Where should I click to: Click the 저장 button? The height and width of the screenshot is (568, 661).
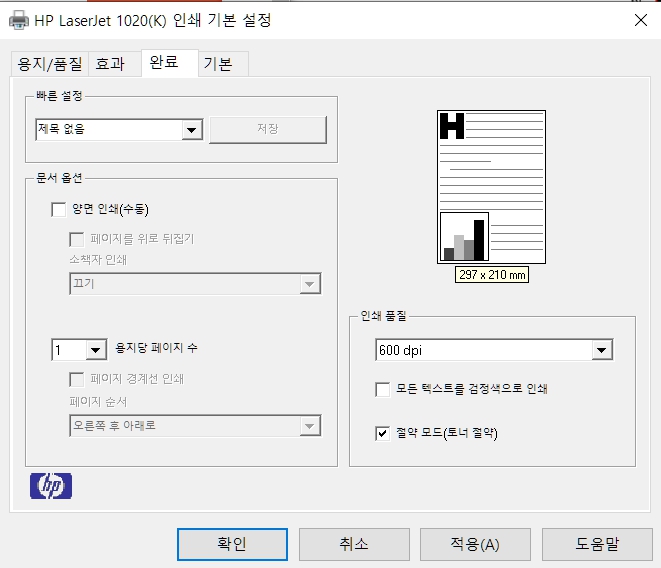[x=268, y=129]
